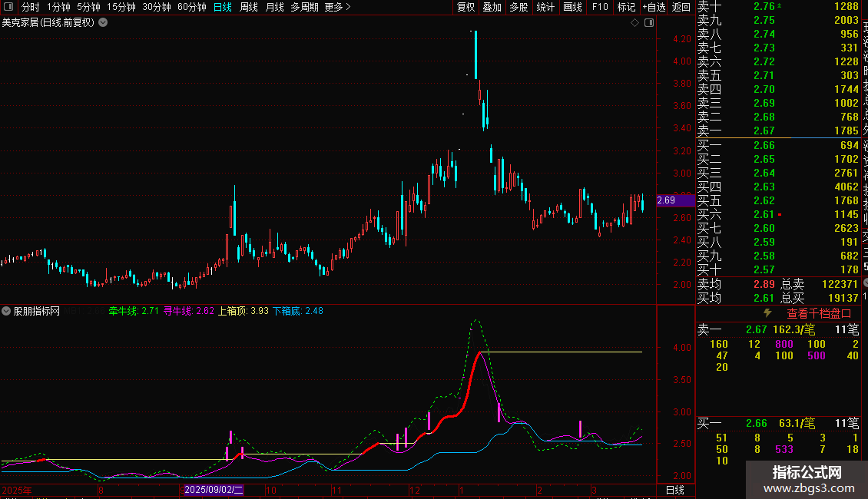This screenshot has width=868, height=499.
Task: Click the 叠加 overlay button
Action: tap(492, 7)
